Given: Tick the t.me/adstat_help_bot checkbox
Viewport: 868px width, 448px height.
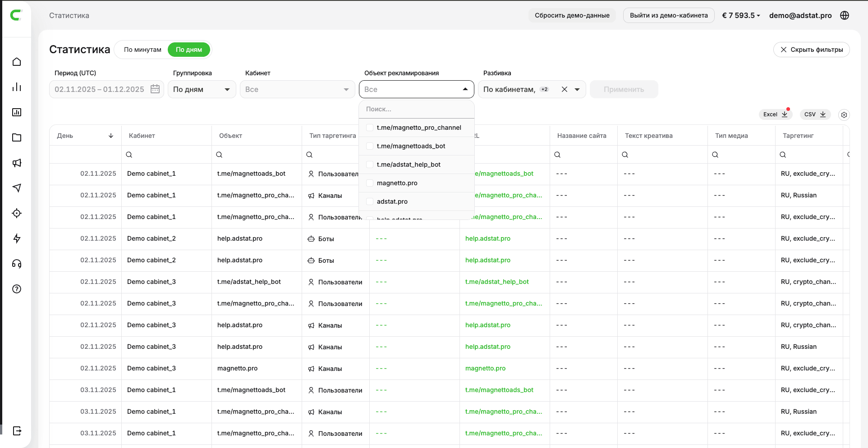Looking at the screenshot, I should [x=370, y=165].
